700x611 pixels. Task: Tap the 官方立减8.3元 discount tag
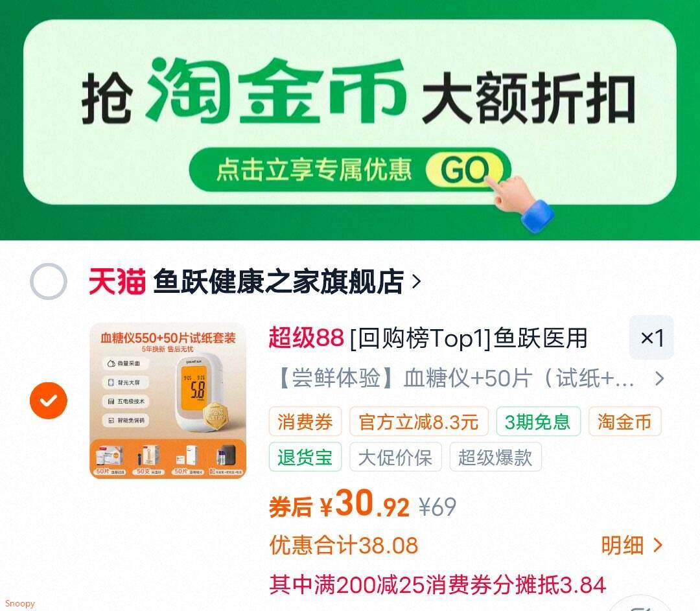(x=419, y=421)
